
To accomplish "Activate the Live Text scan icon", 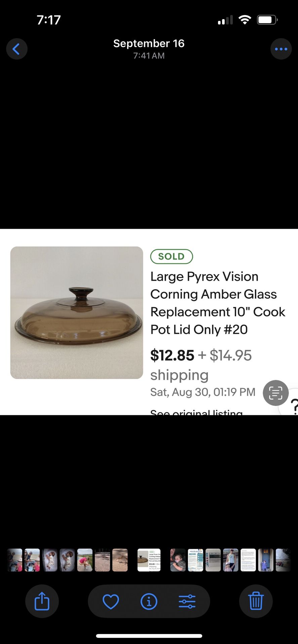I will coord(276,393).
